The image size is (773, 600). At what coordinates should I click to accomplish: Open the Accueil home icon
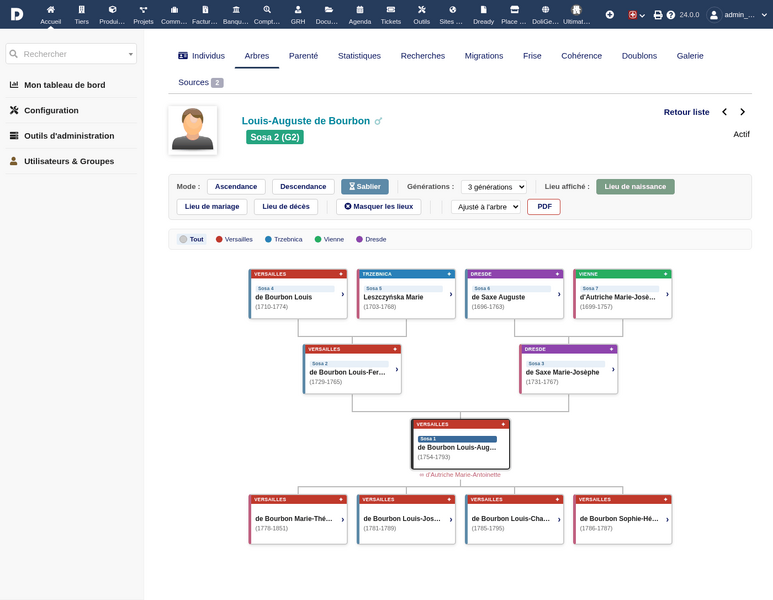(50, 10)
